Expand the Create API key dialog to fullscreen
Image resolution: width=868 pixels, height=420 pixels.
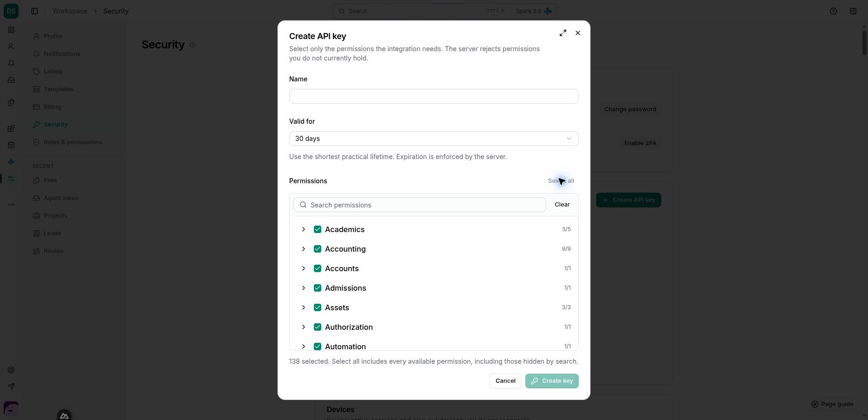click(563, 33)
